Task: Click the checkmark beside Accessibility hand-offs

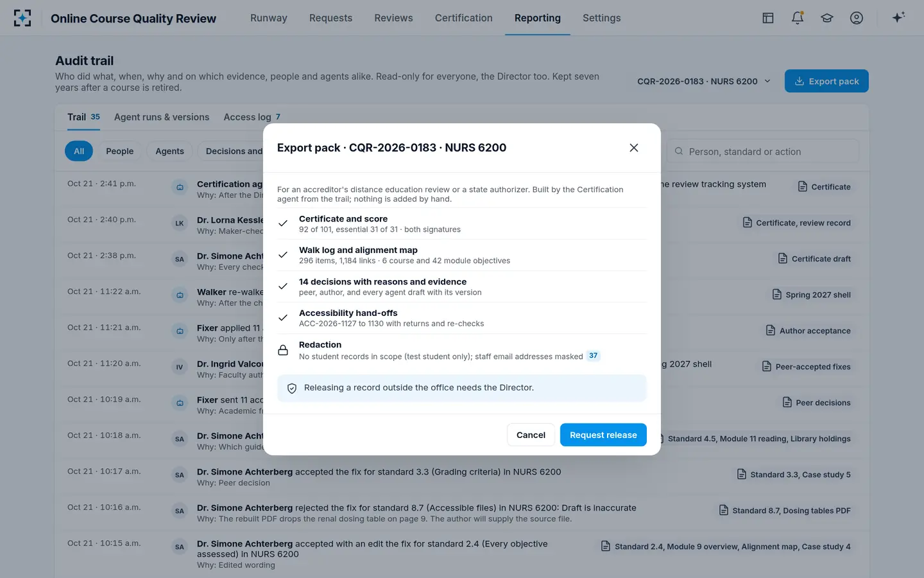Action: [x=283, y=318]
